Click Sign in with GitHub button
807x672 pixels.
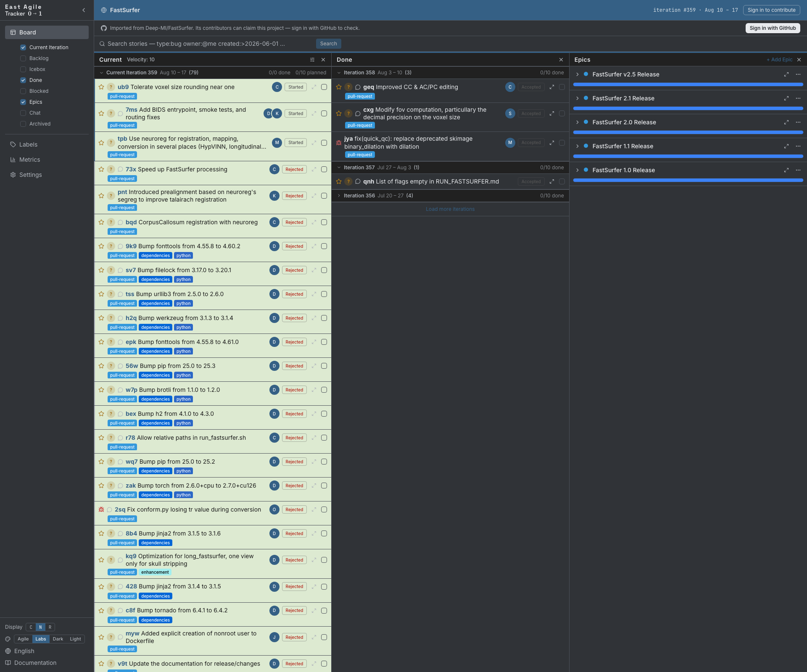click(x=773, y=28)
